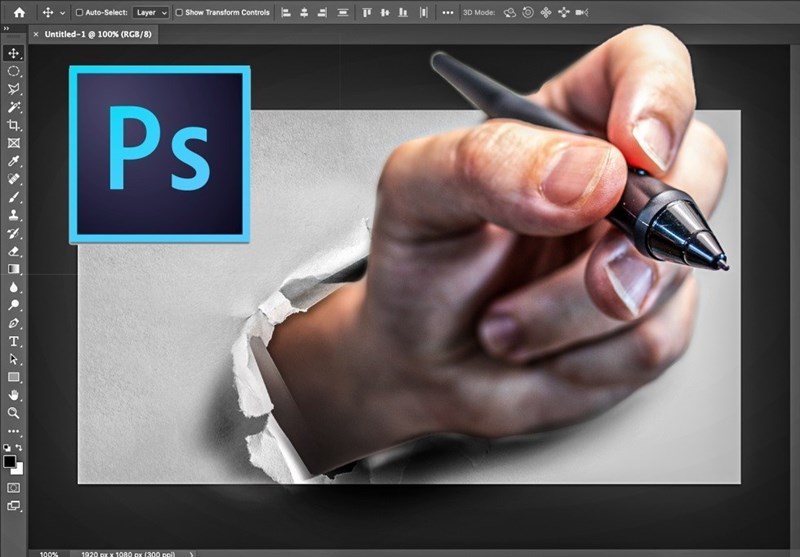Screen dimensions: 800x557
Task: Align horizontal centers of layers
Action: 304,12
